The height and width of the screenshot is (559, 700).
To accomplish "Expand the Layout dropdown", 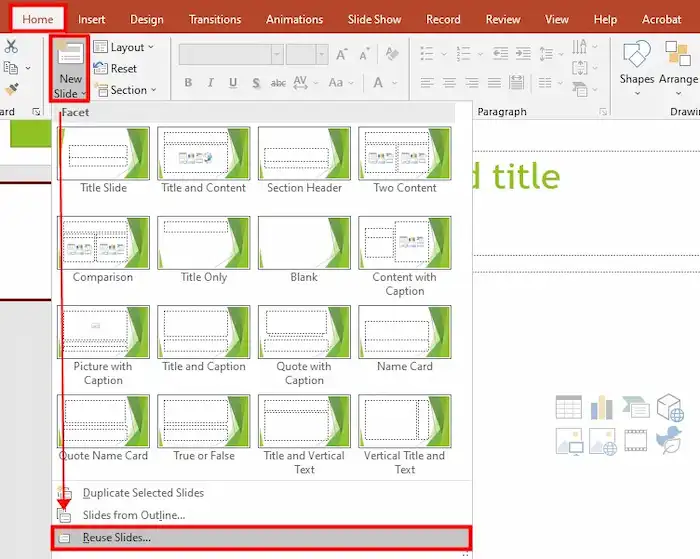I will [125, 47].
